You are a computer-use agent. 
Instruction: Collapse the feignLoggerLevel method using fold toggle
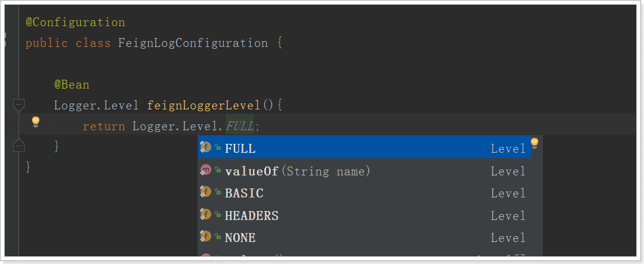click(19, 105)
